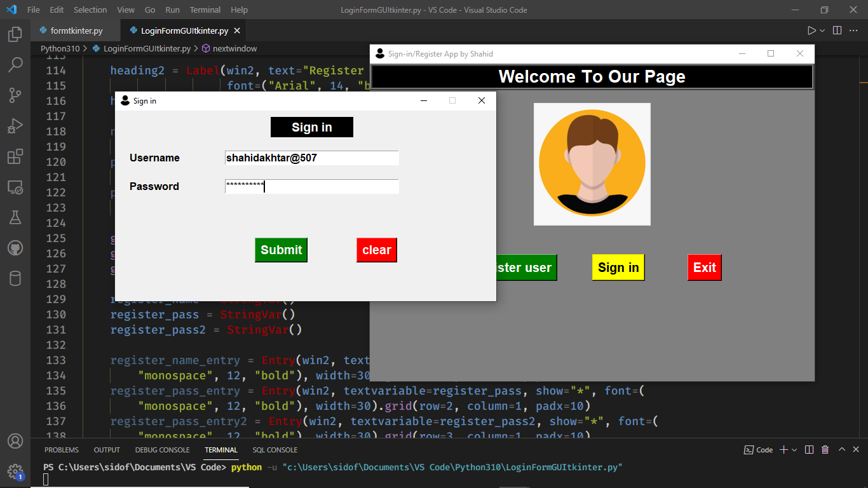The image size is (868, 488).
Task: Open the nextwindow breadcrumb item
Action: click(x=234, y=48)
